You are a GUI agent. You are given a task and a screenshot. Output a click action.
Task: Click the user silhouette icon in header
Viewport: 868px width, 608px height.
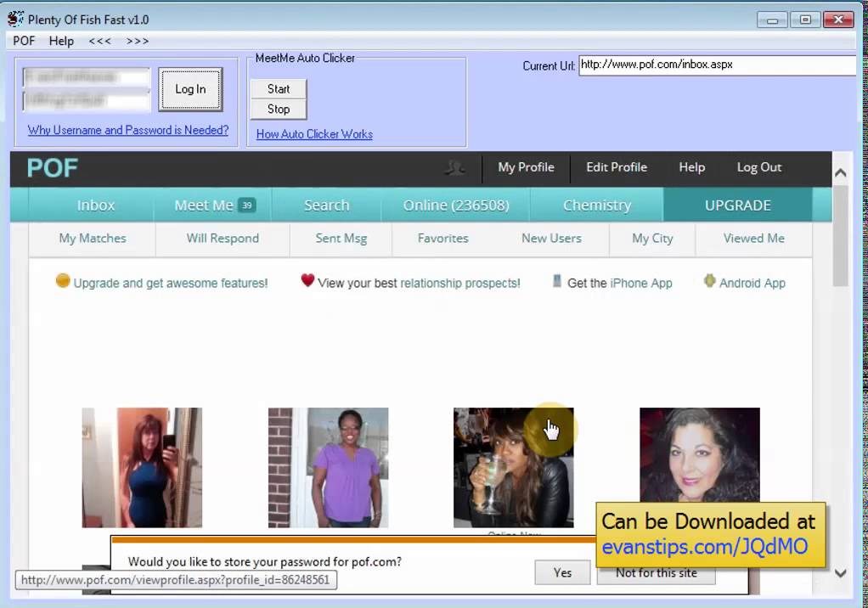tap(454, 167)
